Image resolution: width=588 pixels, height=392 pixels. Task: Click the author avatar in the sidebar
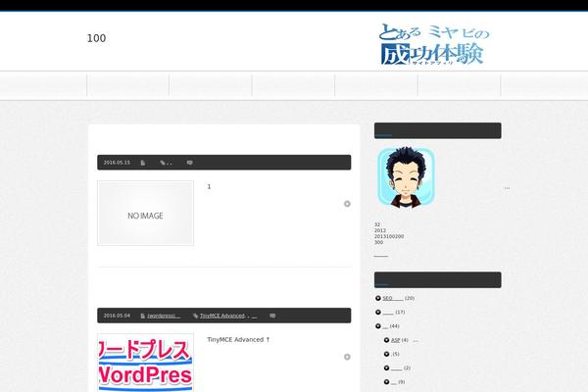[x=406, y=177]
